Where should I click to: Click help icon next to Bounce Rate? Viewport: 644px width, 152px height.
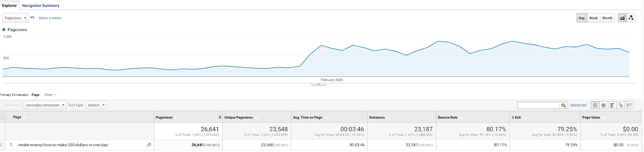pyautogui.click(x=462, y=117)
